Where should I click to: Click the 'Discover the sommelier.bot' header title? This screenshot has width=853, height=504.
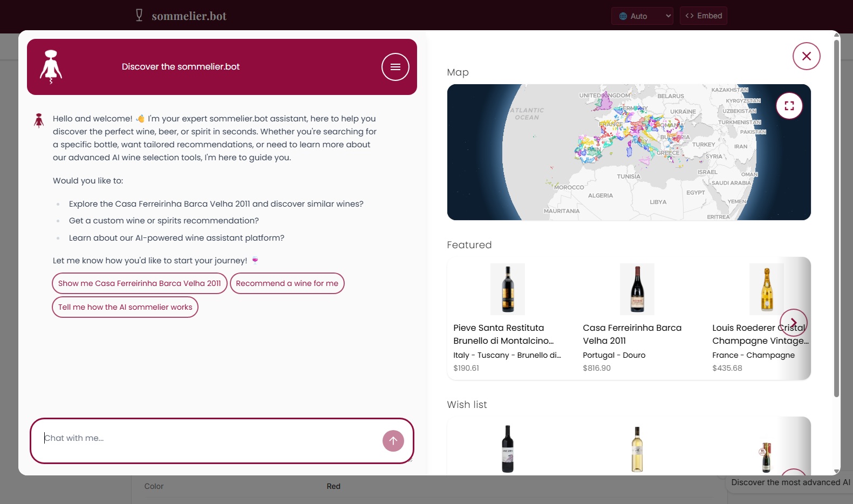[181, 67]
